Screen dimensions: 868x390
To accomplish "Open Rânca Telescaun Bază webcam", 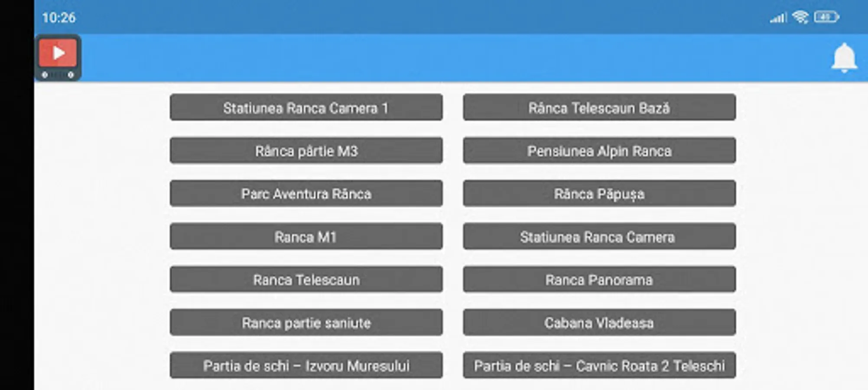I will coord(599,107).
